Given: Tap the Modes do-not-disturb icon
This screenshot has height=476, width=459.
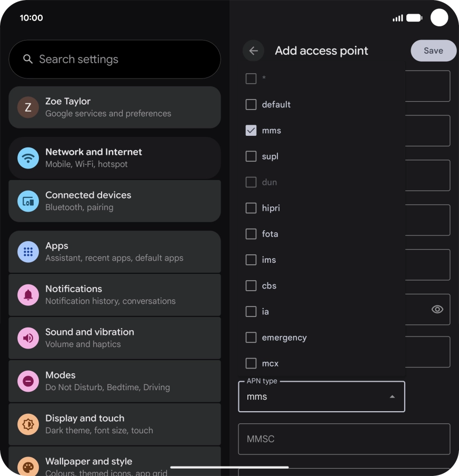Looking at the screenshot, I should point(28,381).
